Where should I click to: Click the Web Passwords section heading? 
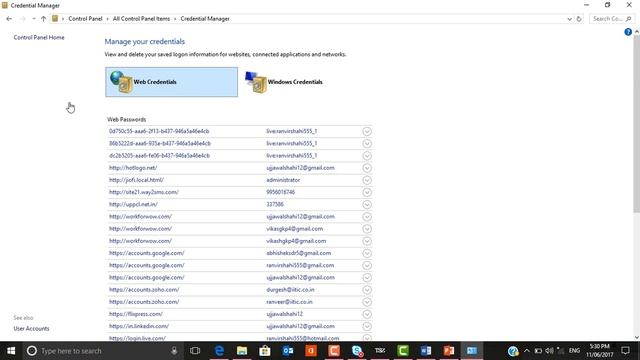click(127, 120)
